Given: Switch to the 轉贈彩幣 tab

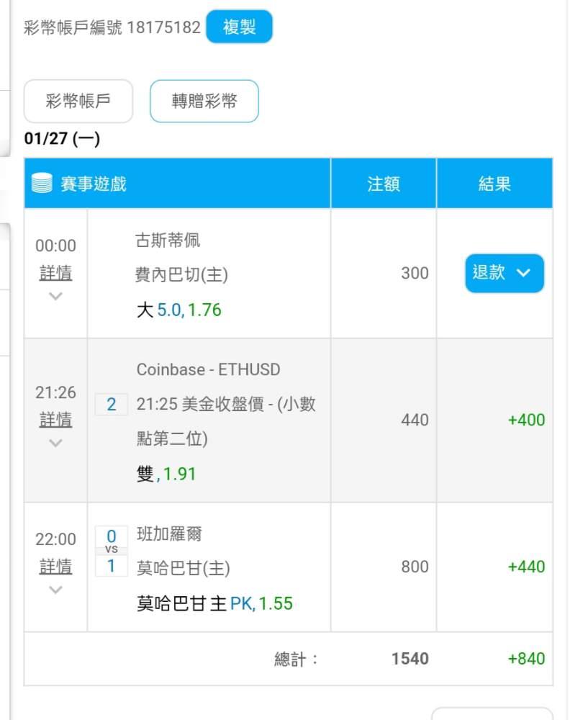Looking at the screenshot, I should pos(204,101).
